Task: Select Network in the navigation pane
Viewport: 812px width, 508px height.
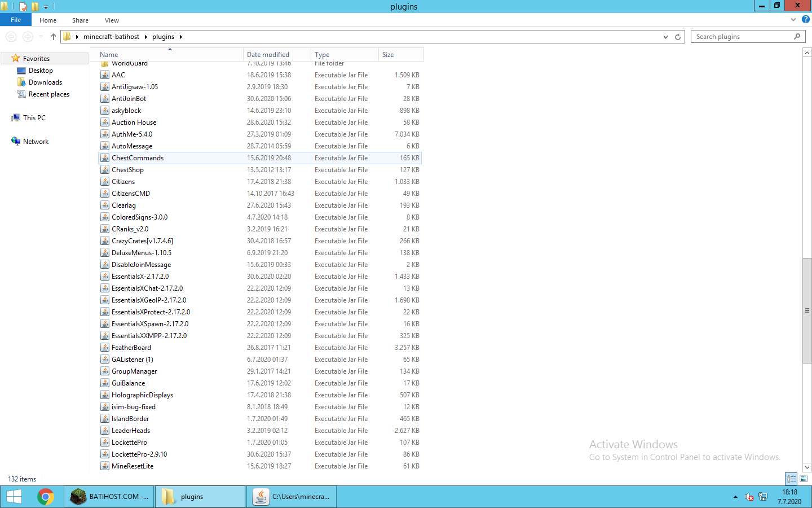Action: coord(36,142)
